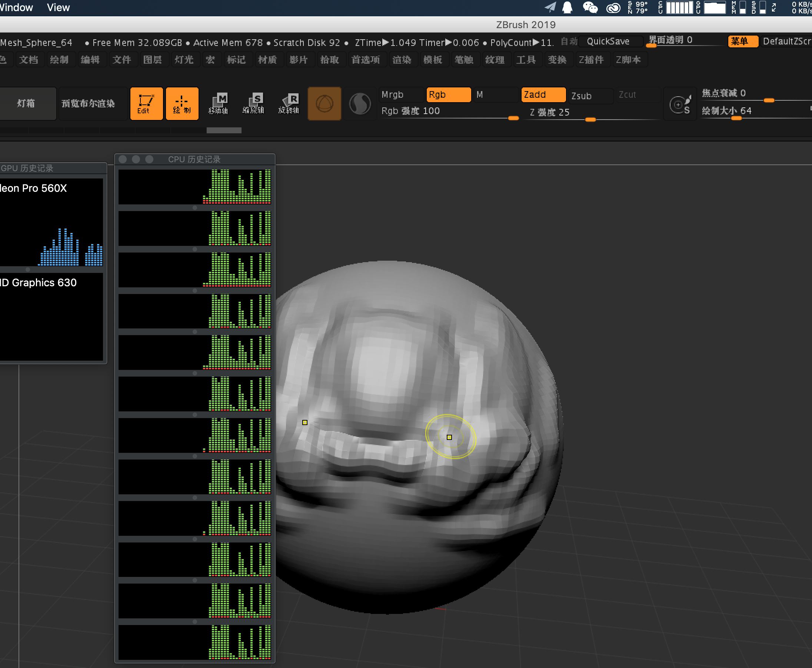The image size is (812, 668).
Task: Click the flat material preview icon
Action: pos(359,103)
